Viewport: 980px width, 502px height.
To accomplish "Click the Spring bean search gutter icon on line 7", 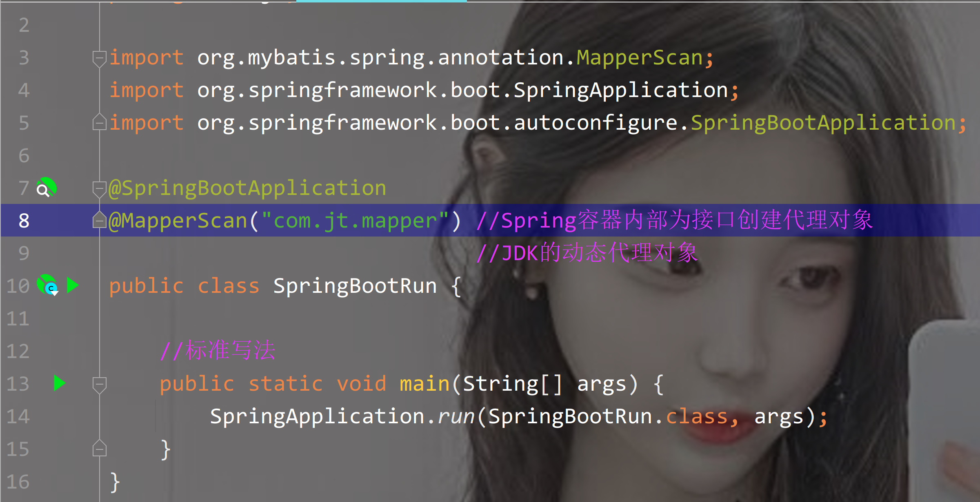I will [x=47, y=188].
